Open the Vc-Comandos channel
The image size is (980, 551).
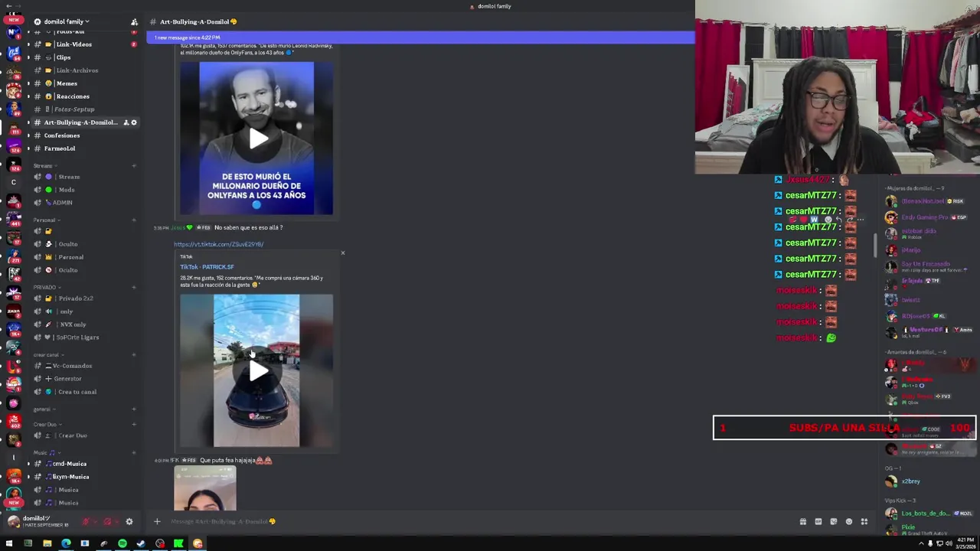click(84, 366)
